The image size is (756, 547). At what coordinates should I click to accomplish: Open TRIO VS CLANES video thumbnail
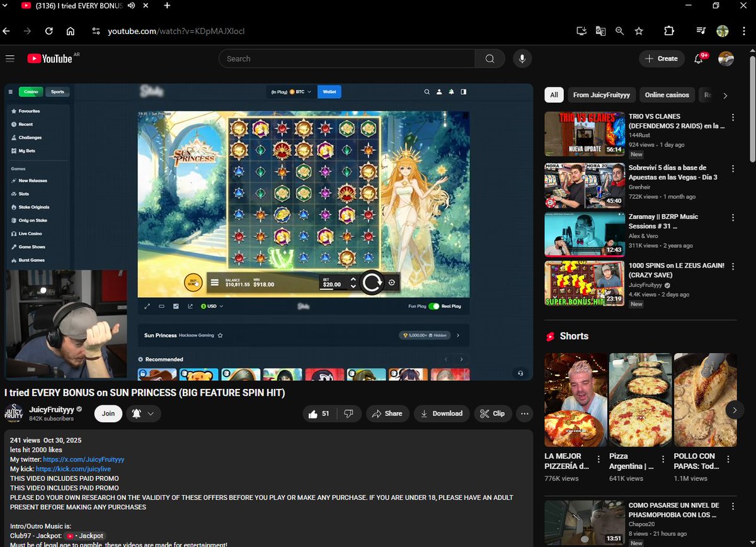(x=585, y=134)
